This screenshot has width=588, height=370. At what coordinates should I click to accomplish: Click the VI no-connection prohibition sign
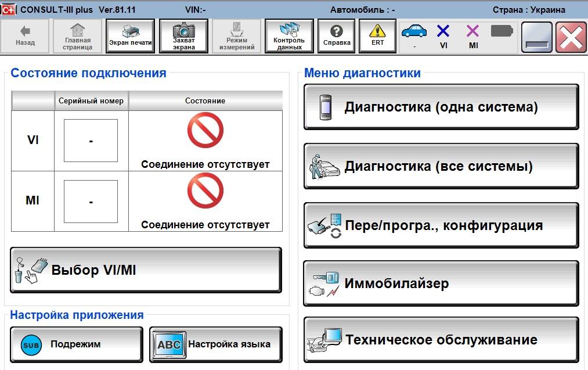point(205,130)
